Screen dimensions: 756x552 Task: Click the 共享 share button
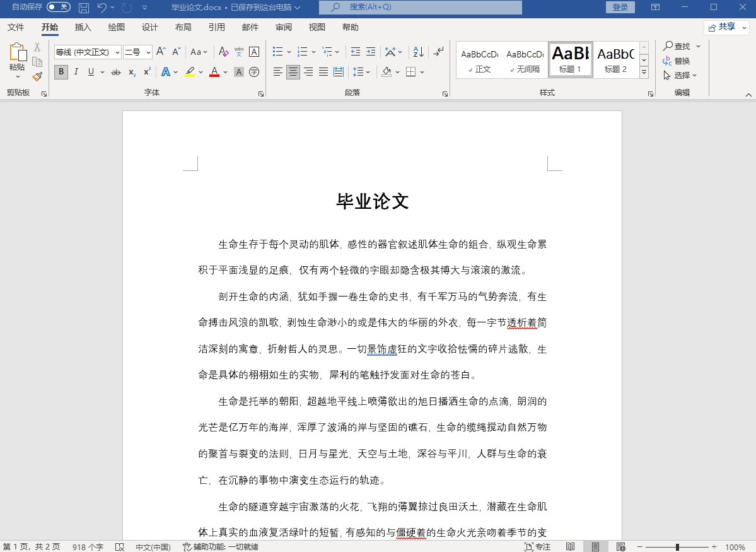(x=726, y=27)
